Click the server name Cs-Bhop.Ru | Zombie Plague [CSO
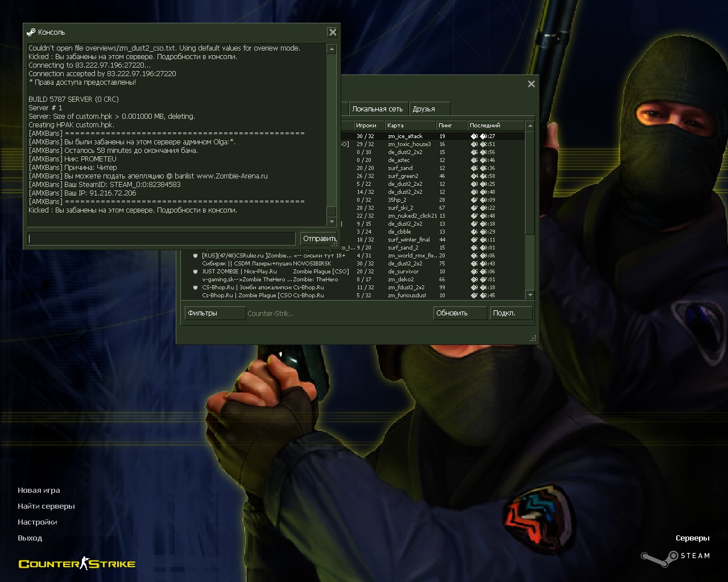The width and height of the screenshot is (728, 582). coord(247,296)
